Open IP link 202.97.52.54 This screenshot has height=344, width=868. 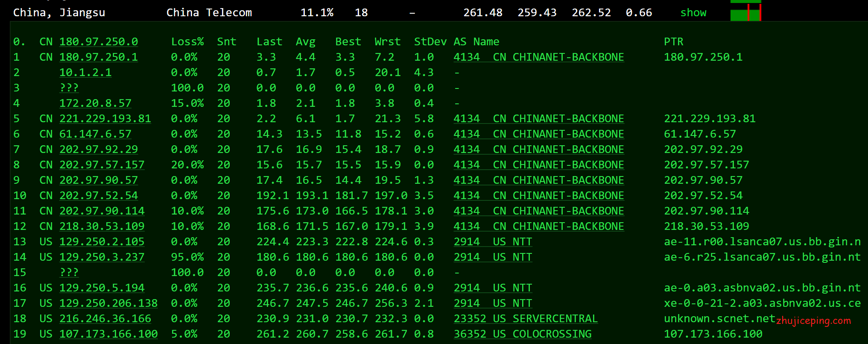click(x=99, y=196)
